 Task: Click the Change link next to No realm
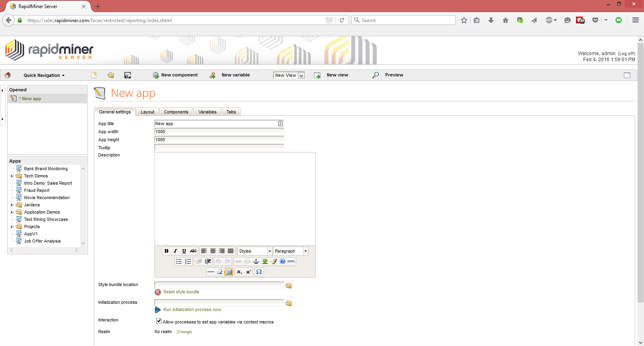[184, 332]
